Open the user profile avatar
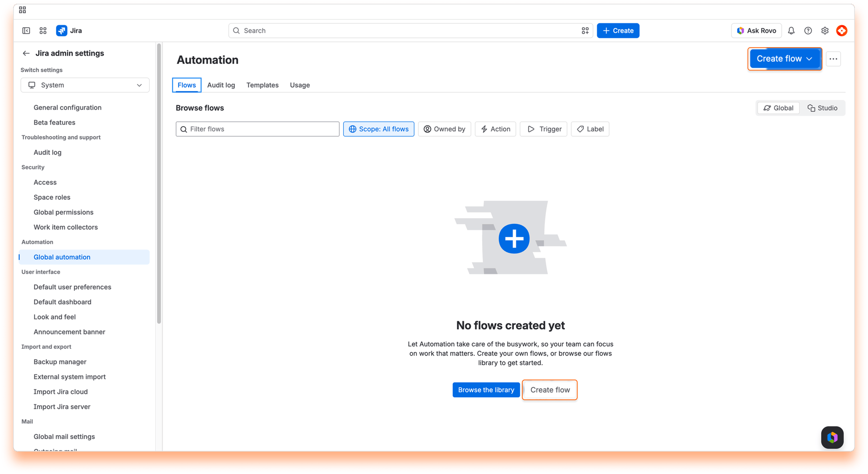 pyautogui.click(x=842, y=31)
